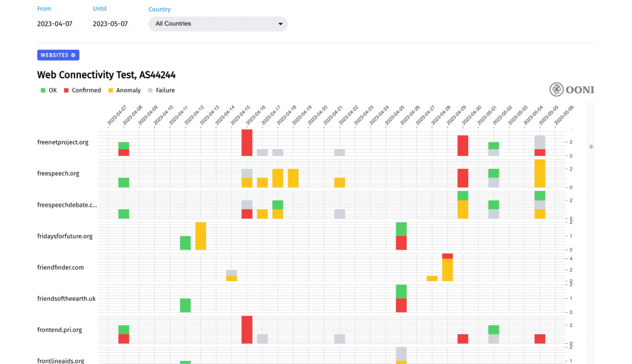Click fridaysforfuture.org yellow bar on 2023-04-12
632x364 pixels.
coord(200,236)
